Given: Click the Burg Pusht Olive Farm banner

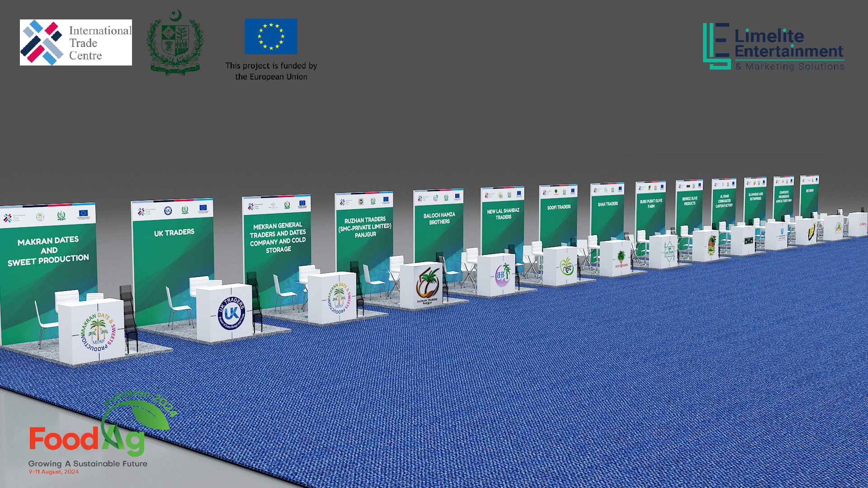Looking at the screenshot, I should [x=651, y=203].
